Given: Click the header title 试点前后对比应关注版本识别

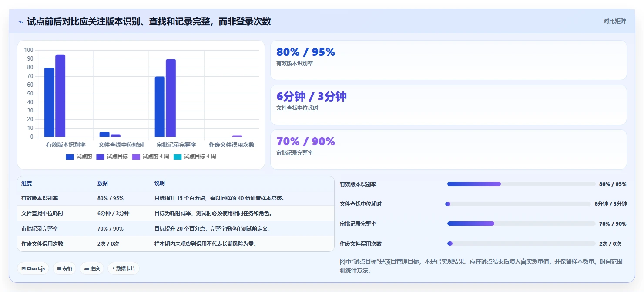Looking at the screenshot, I should [149, 21].
